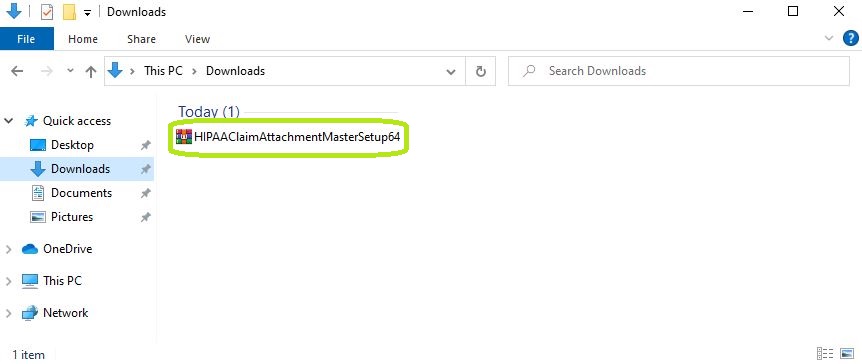Click the Desktop folder icon in sidebar
This screenshot has height=364, width=862.
tap(38, 145)
